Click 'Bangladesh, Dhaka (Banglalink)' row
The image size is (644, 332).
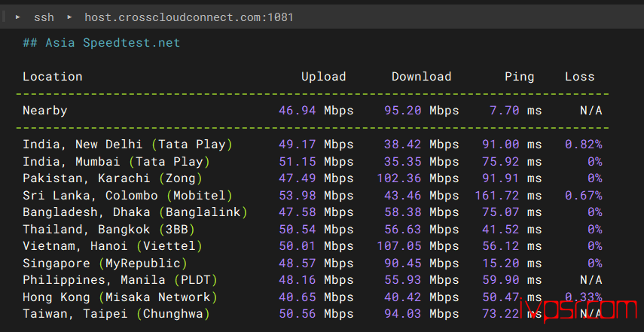[x=313, y=212]
